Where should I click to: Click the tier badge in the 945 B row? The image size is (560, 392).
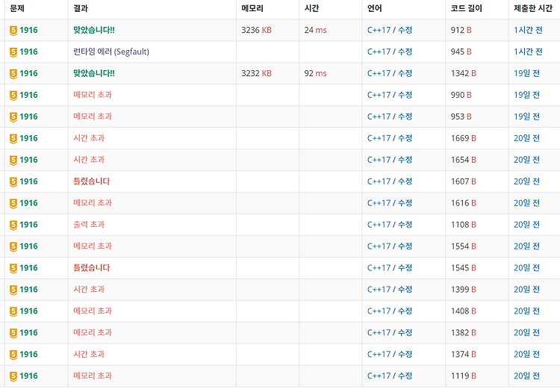click(13, 52)
